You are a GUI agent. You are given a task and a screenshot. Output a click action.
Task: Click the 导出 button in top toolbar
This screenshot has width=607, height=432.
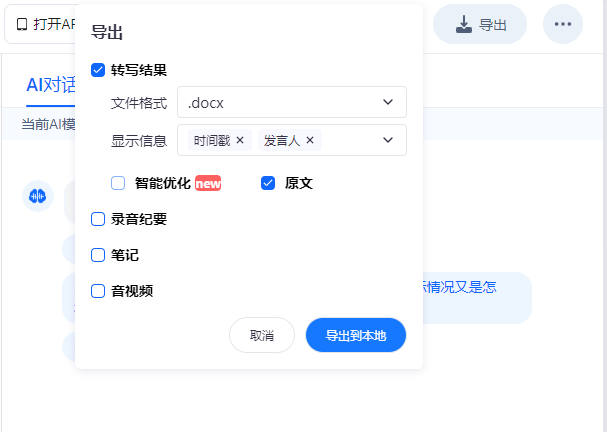tap(480, 24)
